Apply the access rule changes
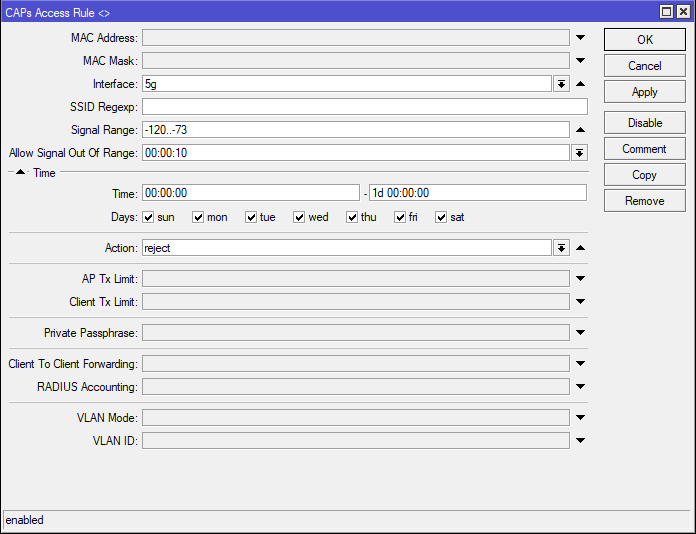The image size is (696, 534). 645,92
